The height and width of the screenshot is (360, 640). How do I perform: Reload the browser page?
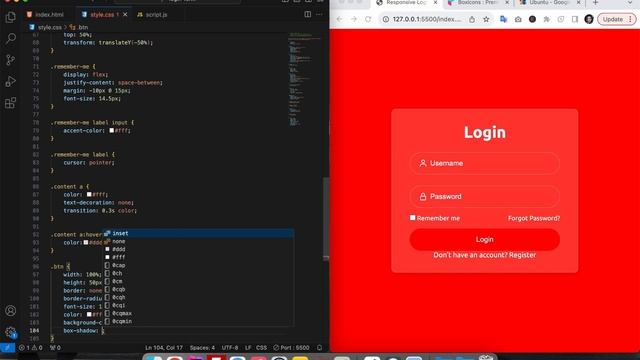tap(368, 19)
